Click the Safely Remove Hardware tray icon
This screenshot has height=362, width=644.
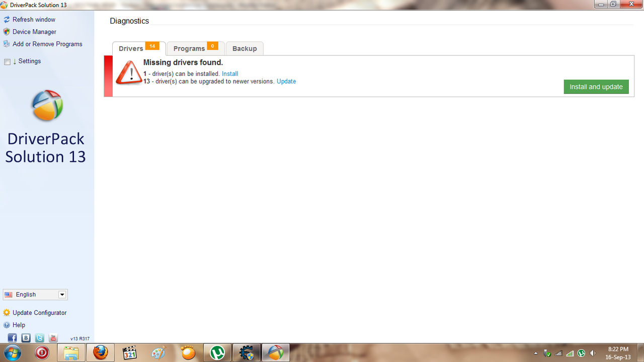click(547, 353)
